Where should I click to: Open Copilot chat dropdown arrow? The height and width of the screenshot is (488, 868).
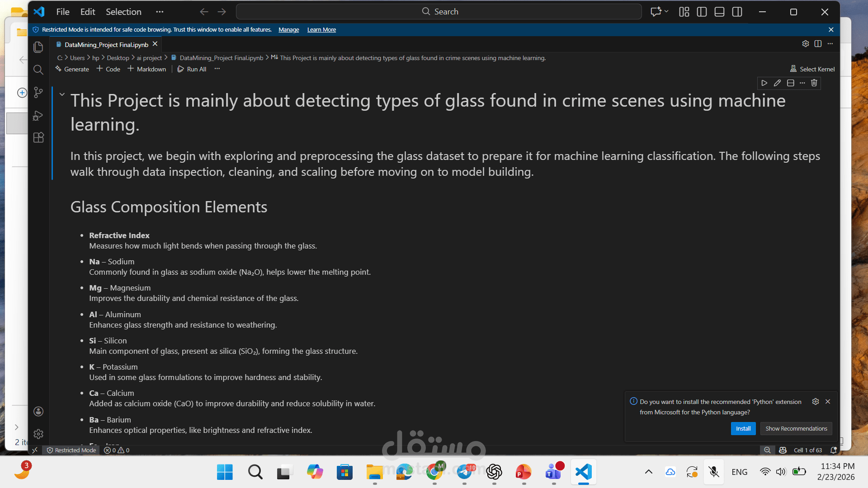[x=666, y=11]
